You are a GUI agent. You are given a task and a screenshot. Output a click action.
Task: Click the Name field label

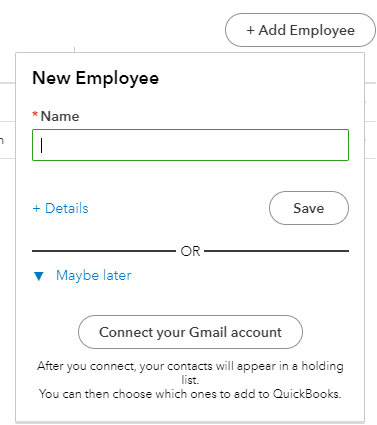60,116
